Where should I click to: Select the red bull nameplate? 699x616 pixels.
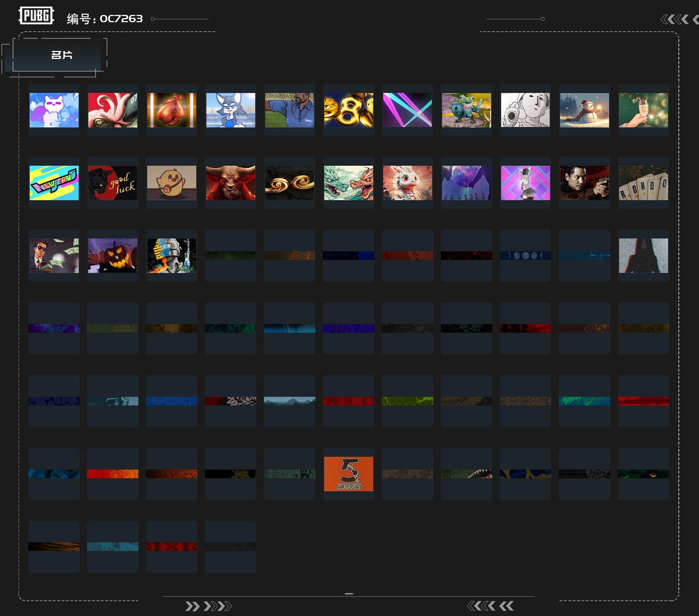click(x=230, y=183)
